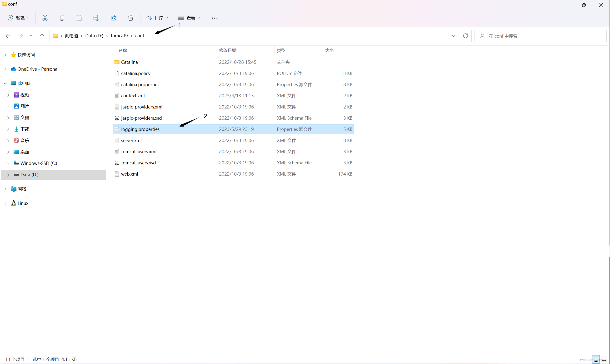Expand the Linux tree node
610x364 pixels.
pyautogui.click(x=5, y=203)
